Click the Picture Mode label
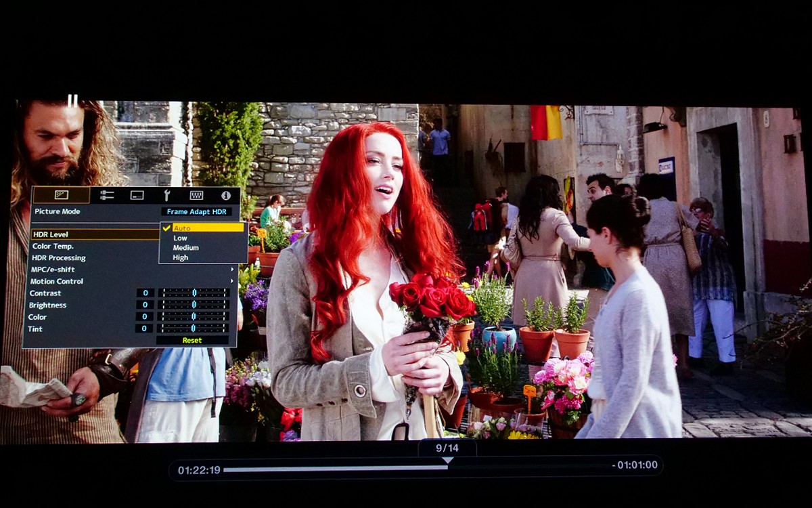The width and height of the screenshot is (812, 508). 57,211
